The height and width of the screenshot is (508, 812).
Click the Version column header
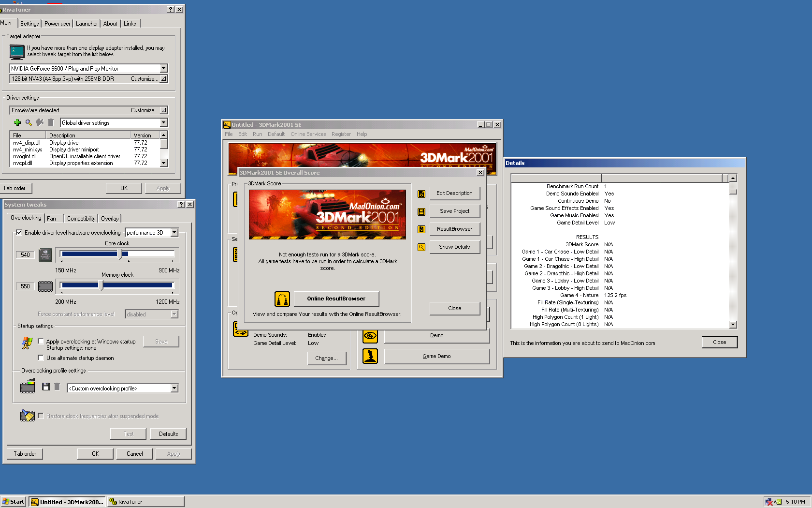point(145,135)
